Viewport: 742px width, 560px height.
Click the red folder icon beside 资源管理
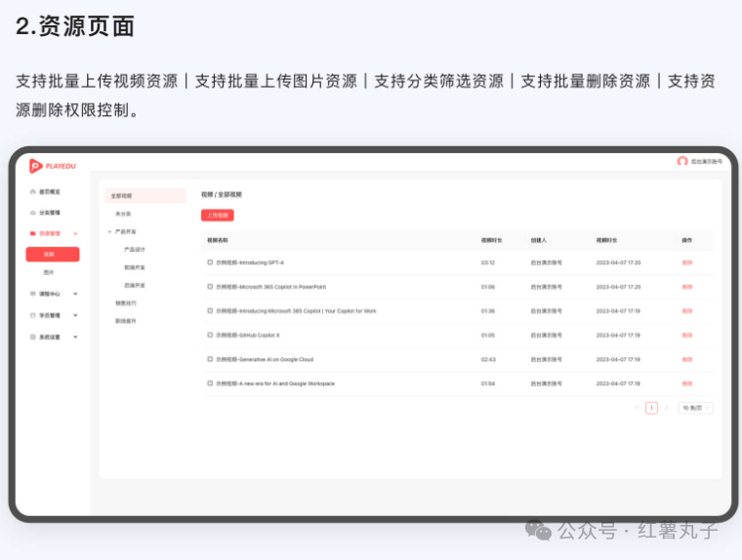point(33,233)
